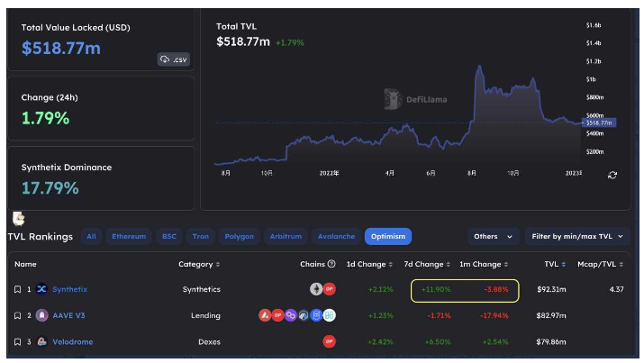This screenshot has height=363, width=644.
Task: Click the Optimism chain icon in AAVE V3 row
Action: 277,315
